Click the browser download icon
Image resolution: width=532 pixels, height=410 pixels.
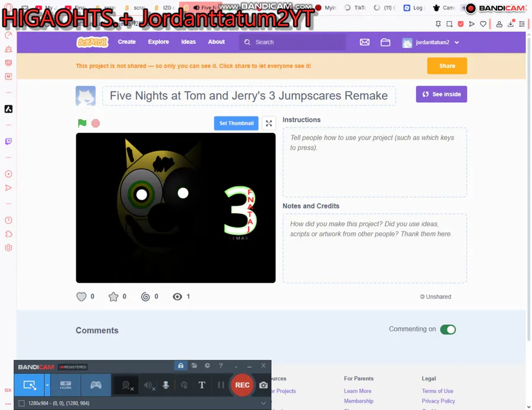(511, 24)
